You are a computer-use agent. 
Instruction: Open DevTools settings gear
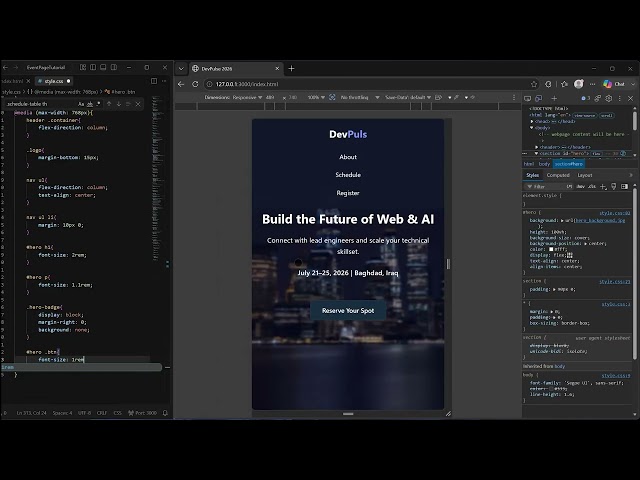pos(609,98)
